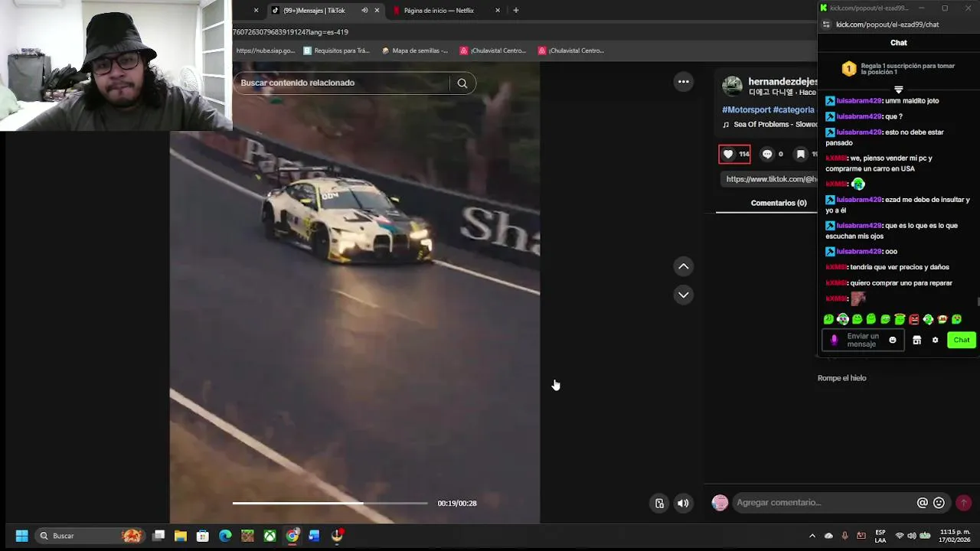Click the #Motorsport hashtag link
Viewport: 980px width, 551px height.
coord(746,110)
